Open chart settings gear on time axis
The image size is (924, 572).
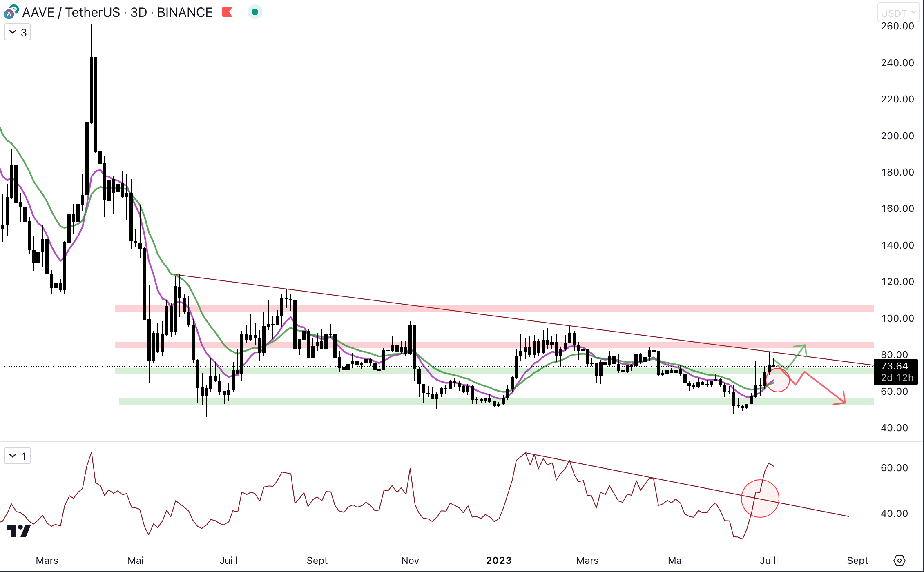(899, 561)
